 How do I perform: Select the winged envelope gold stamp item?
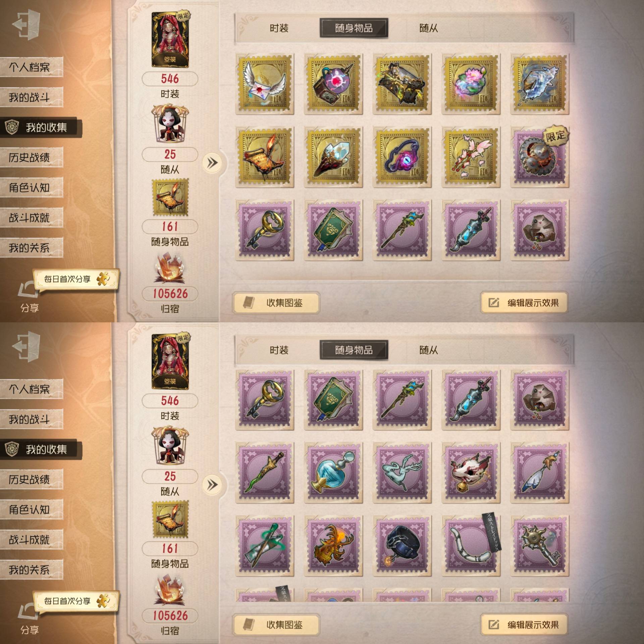[265, 84]
